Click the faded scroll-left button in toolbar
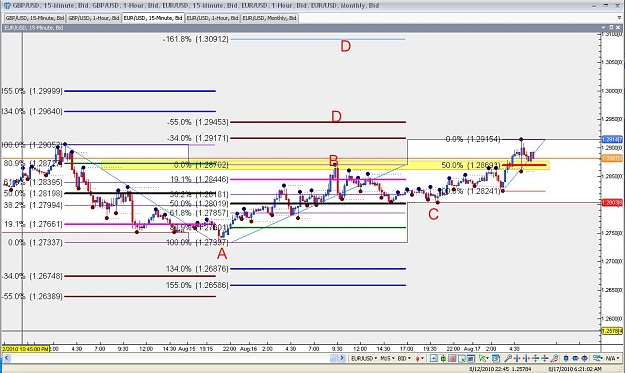 point(334,358)
